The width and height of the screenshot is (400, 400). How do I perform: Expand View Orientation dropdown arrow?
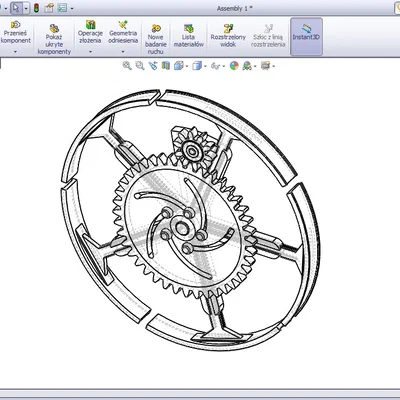tap(187, 66)
